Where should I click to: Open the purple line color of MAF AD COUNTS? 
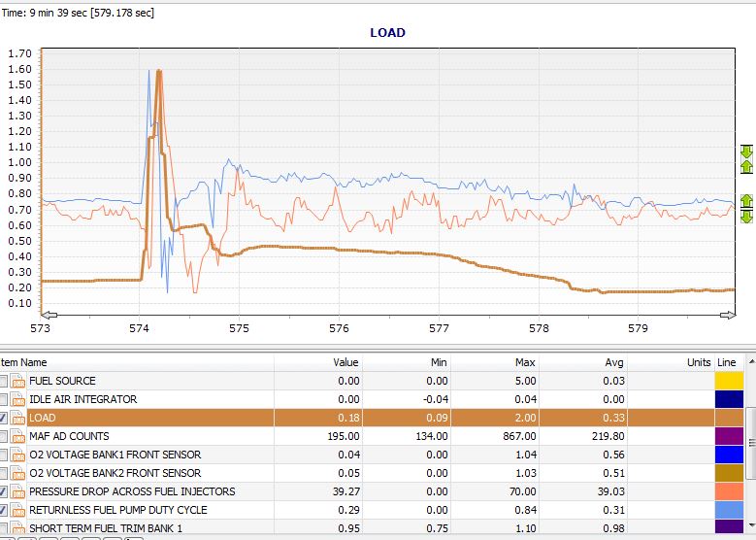(x=729, y=437)
